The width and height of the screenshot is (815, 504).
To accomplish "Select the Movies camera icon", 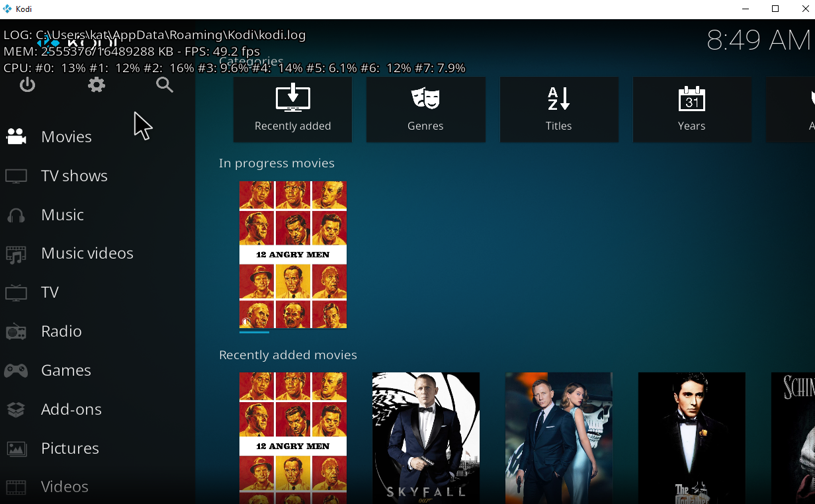I will pyautogui.click(x=16, y=137).
